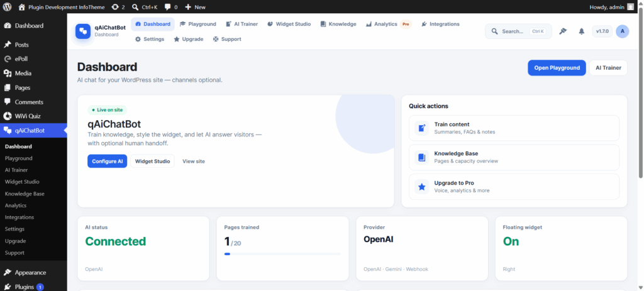Open the Integrations tab in plugin nav
Viewport: 644px width, 291px height.
[x=440, y=25]
